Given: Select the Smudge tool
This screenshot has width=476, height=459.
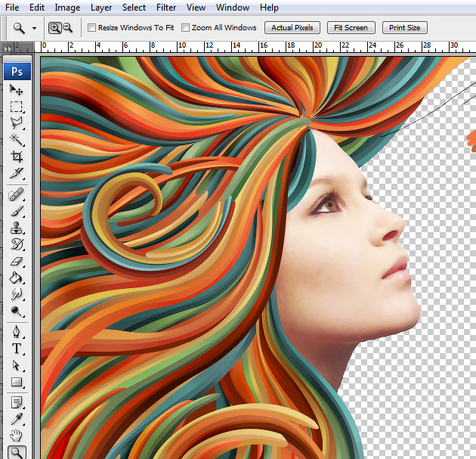Looking at the screenshot, I should [x=17, y=294].
